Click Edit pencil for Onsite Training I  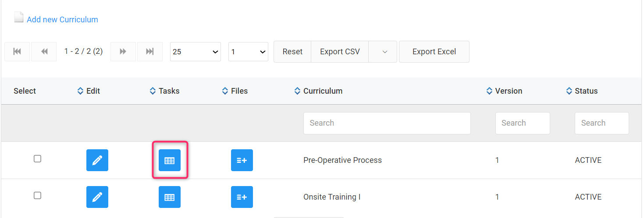click(x=97, y=197)
